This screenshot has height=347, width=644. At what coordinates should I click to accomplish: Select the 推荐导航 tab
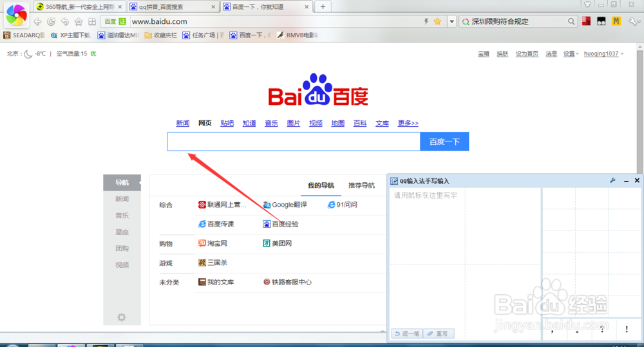point(361,185)
